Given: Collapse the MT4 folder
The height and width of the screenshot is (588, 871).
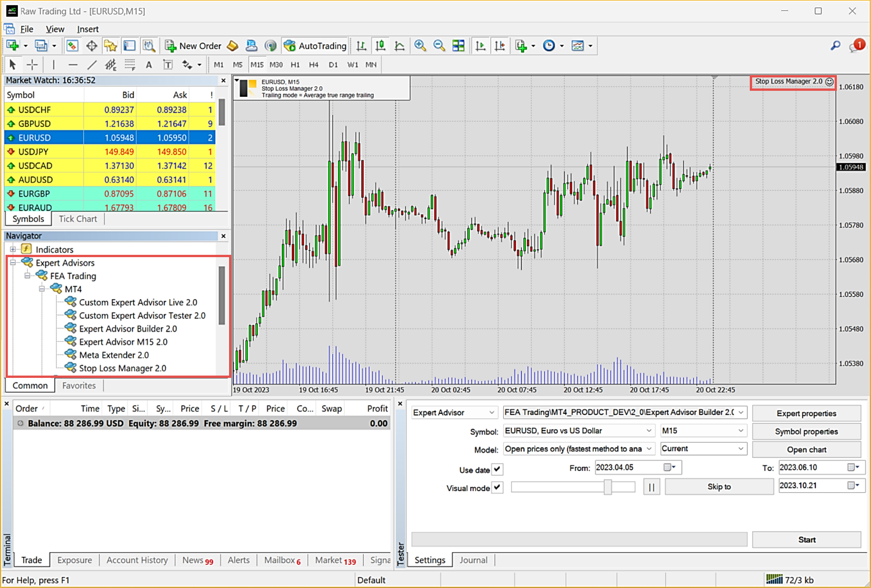Looking at the screenshot, I should pos(42,289).
